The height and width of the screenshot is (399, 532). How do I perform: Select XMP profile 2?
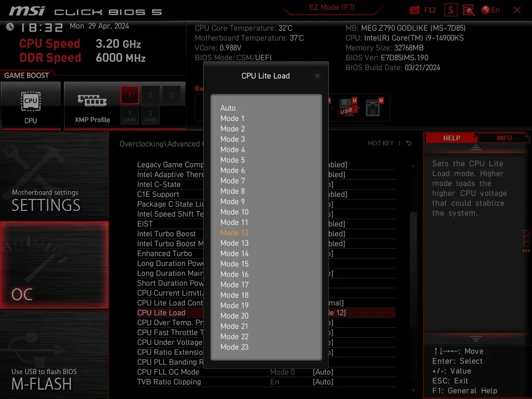150,95
